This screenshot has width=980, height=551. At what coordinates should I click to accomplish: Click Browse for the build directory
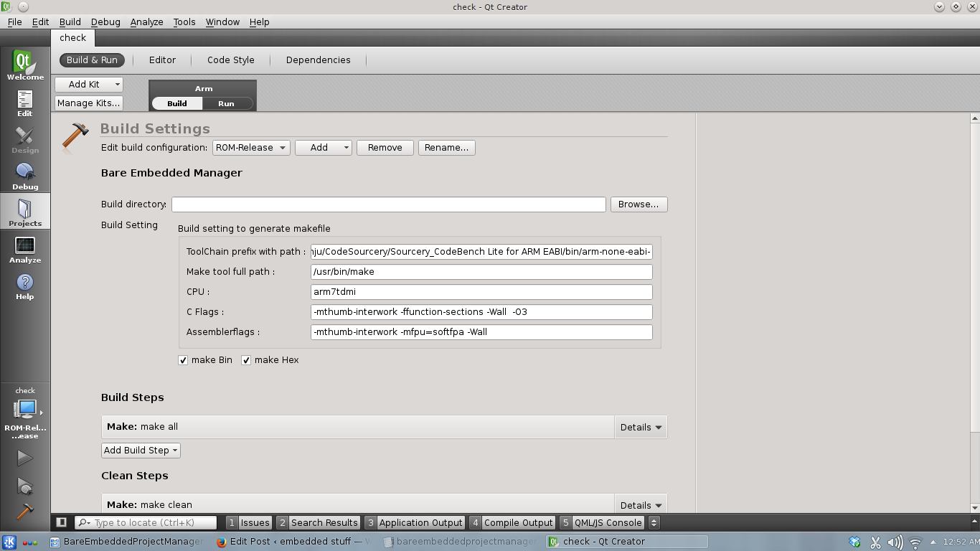coord(639,204)
